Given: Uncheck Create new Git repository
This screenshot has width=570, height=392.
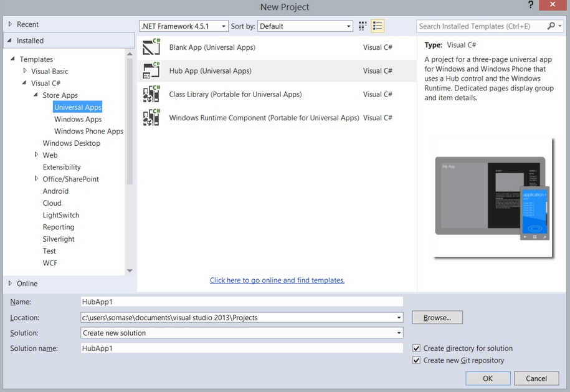Looking at the screenshot, I should [417, 360].
